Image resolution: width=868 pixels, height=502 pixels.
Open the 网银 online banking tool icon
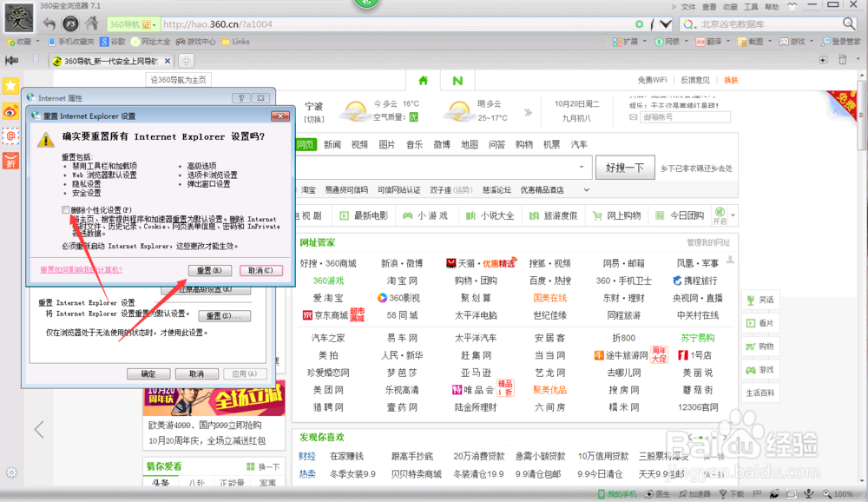(x=659, y=41)
